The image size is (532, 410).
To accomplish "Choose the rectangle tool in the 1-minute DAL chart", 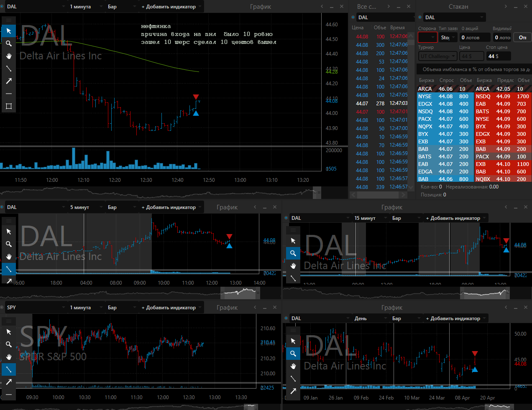I will point(8,106).
